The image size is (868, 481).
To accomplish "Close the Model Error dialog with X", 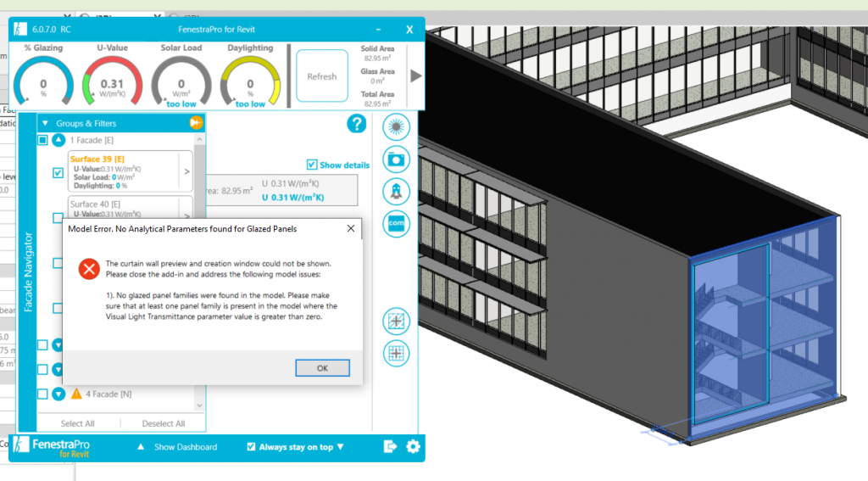I will (350, 228).
